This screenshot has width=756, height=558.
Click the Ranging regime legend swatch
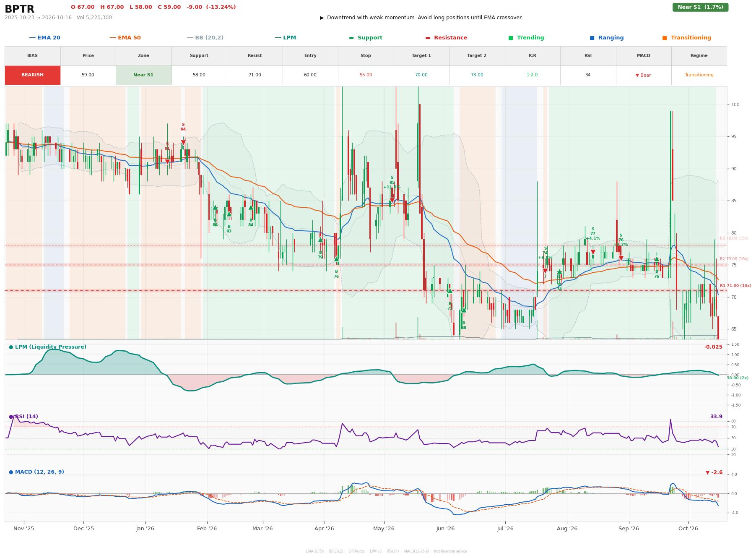point(592,38)
